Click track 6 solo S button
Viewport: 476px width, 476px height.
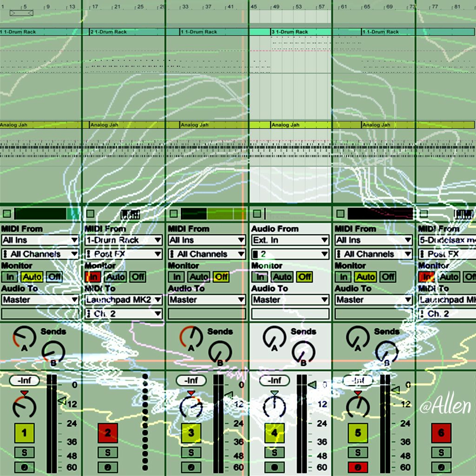(441, 452)
